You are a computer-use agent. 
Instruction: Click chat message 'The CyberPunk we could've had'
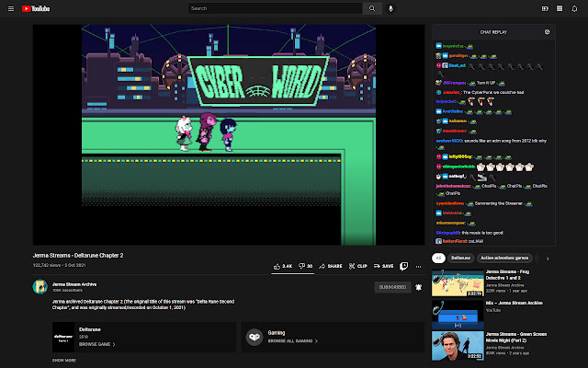[480, 92]
